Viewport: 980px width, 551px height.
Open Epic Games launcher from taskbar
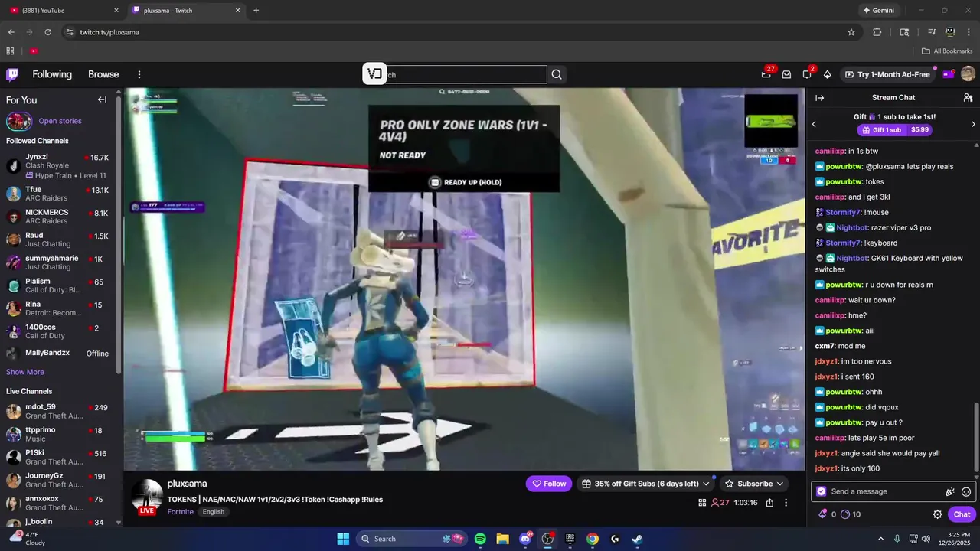[570, 539]
